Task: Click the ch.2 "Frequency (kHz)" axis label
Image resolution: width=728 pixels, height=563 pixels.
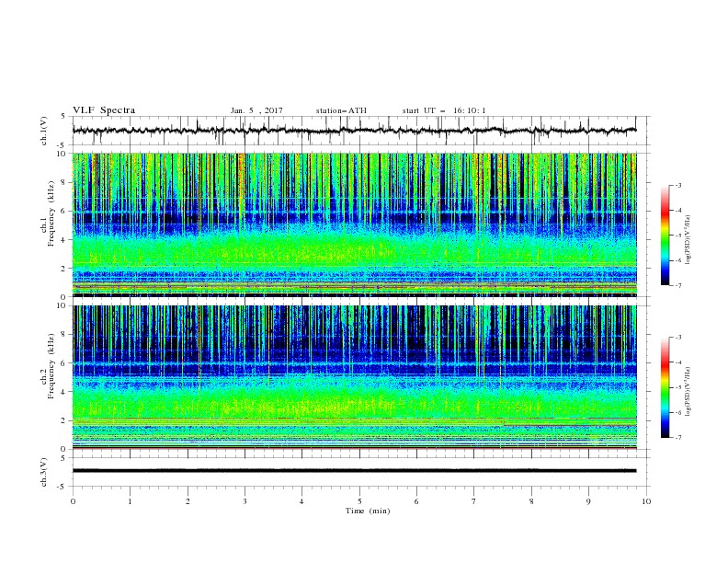Action: tap(51, 366)
